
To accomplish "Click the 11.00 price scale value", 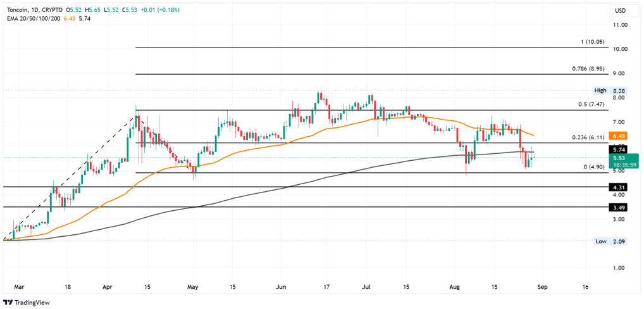I will [619, 25].
